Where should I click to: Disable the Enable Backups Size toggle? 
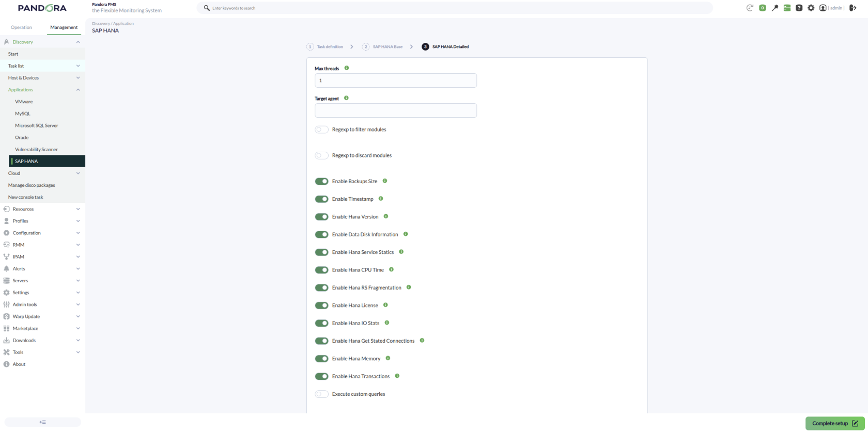pyautogui.click(x=321, y=181)
